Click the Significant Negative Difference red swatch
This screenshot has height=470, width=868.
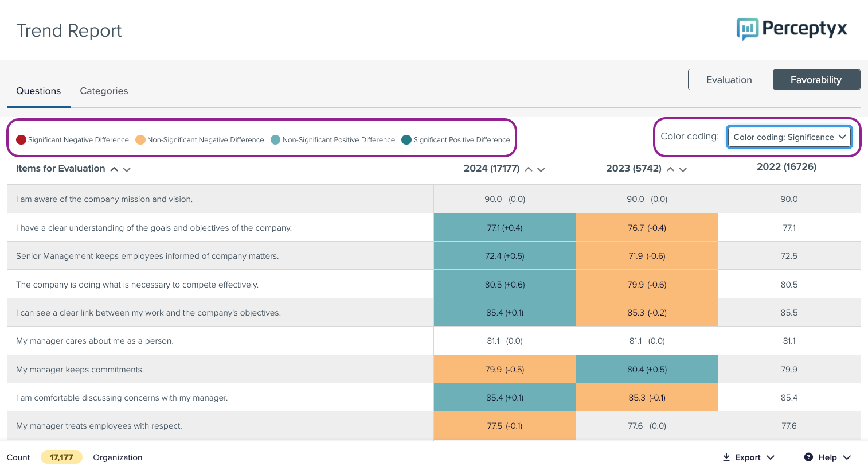(x=21, y=139)
